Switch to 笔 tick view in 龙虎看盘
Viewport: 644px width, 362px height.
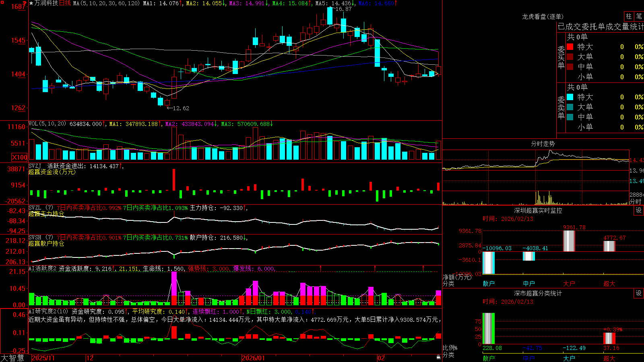point(639,16)
